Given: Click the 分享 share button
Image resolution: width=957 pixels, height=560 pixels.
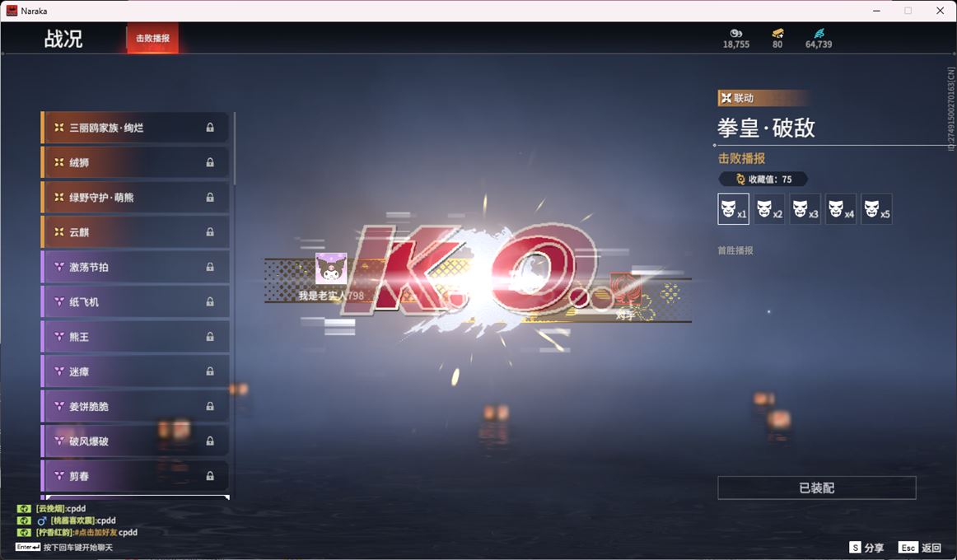Looking at the screenshot, I should 866,548.
